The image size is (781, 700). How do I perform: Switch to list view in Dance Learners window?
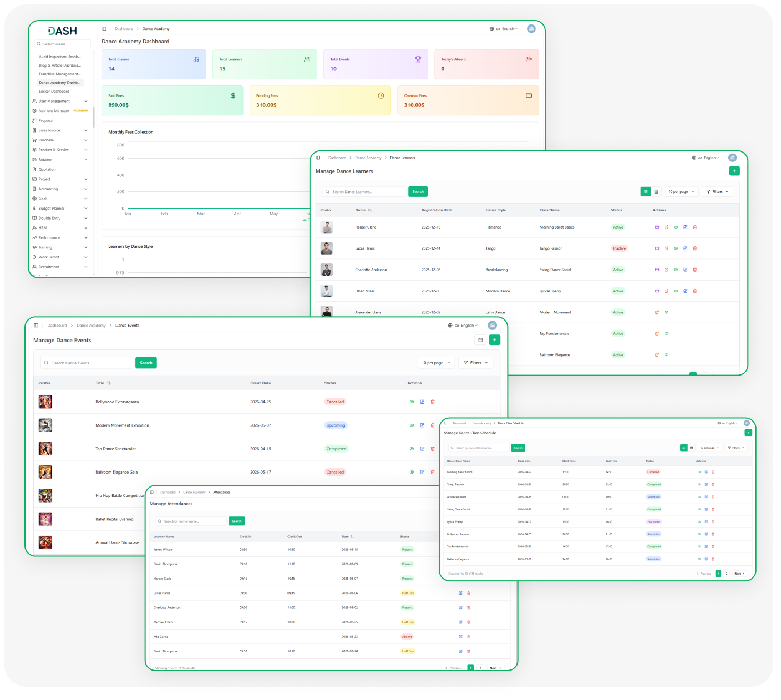(x=646, y=191)
